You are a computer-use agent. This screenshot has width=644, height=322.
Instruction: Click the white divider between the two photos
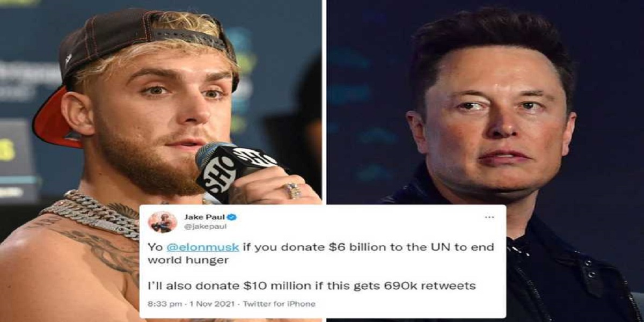pos(324,102)
